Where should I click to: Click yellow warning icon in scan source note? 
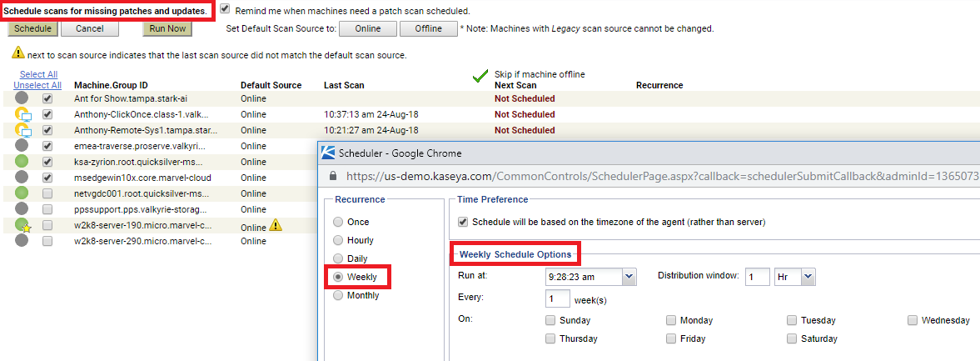pos(18,53)
